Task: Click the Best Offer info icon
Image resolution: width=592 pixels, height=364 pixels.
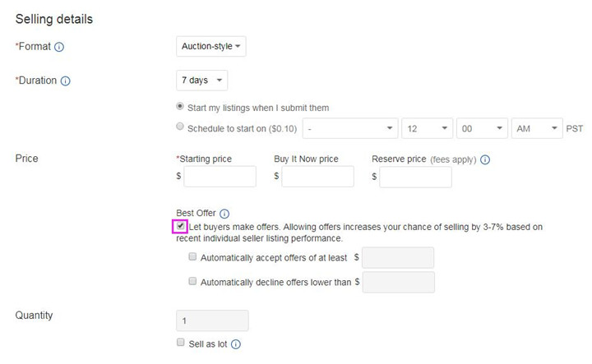Action: (x=224, y=213)
